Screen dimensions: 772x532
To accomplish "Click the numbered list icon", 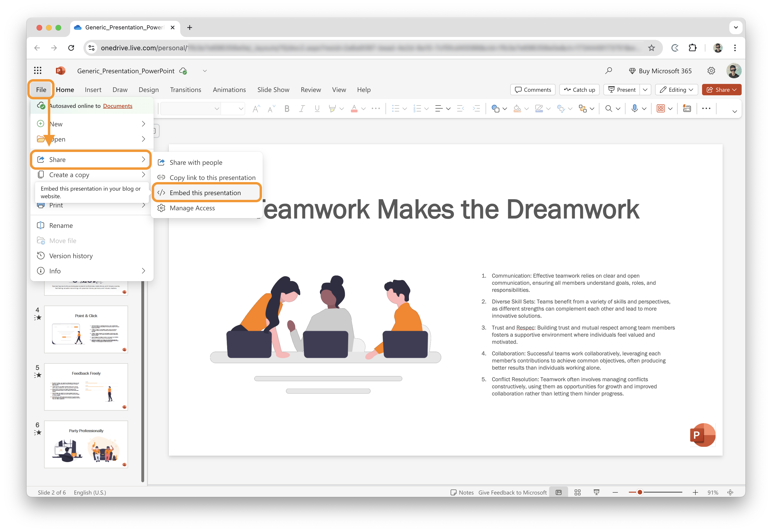I will click(x=417, y=109).
